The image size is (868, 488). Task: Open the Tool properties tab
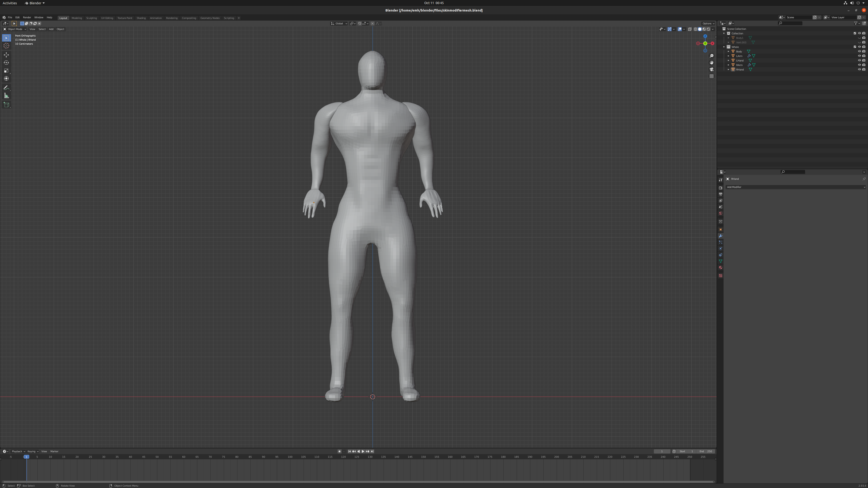(x=720, y=180)
